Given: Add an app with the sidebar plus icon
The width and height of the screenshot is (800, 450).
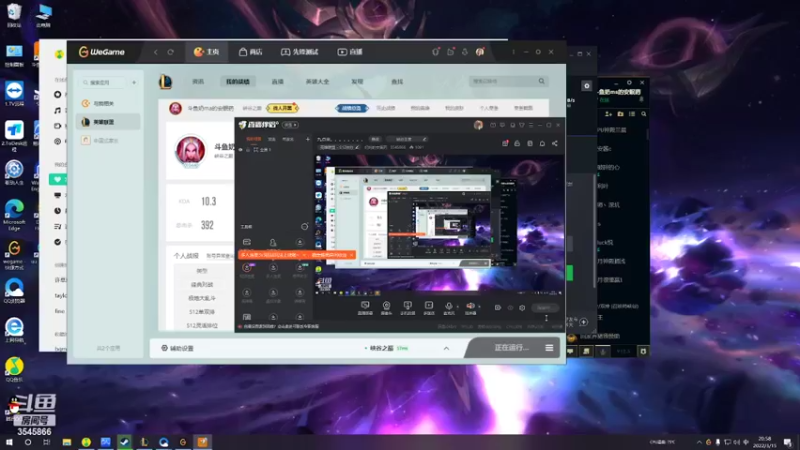Looking at the screenshot, I should coord(134,82).
